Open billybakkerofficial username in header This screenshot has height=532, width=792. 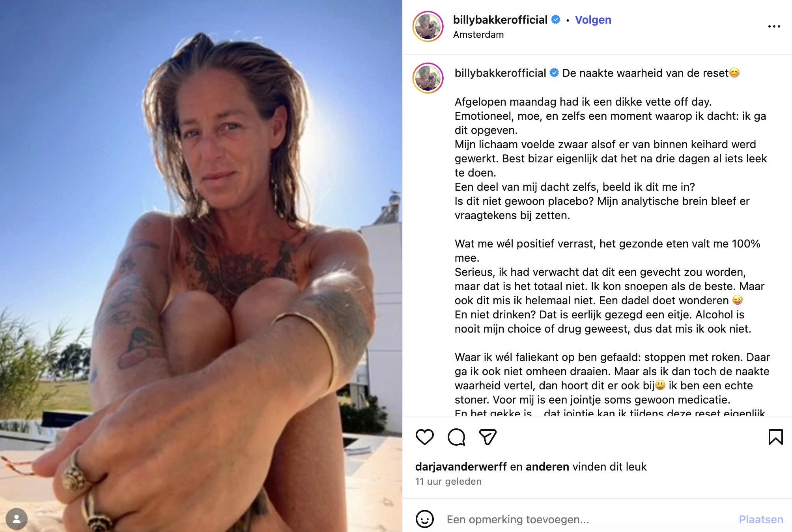pos(500,20)
